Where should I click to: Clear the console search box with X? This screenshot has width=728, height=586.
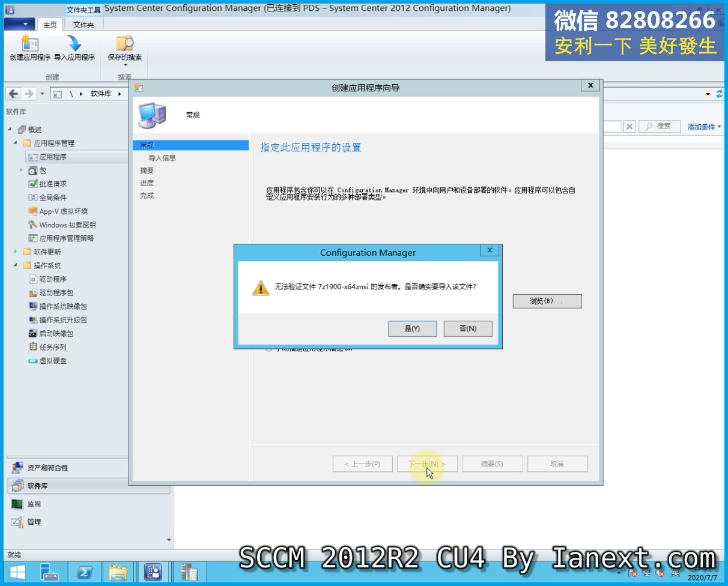(x=629, y=126)
